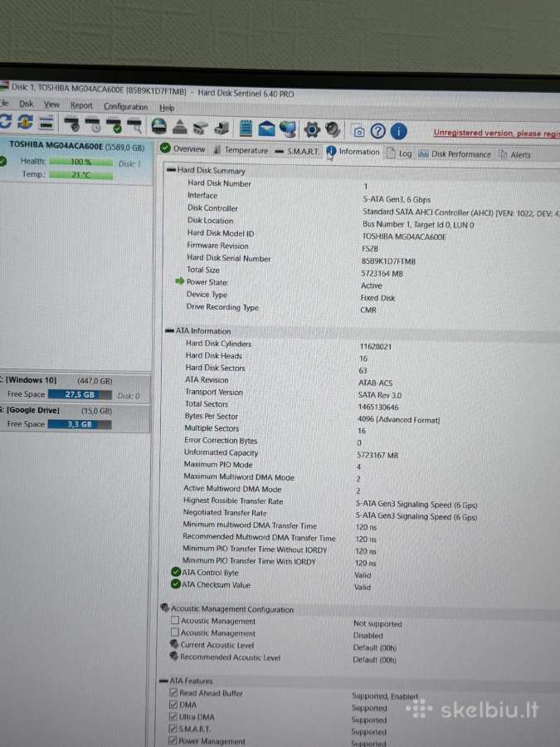
Task: Click the monitor with globe network icon
Action: click(288, 129)
